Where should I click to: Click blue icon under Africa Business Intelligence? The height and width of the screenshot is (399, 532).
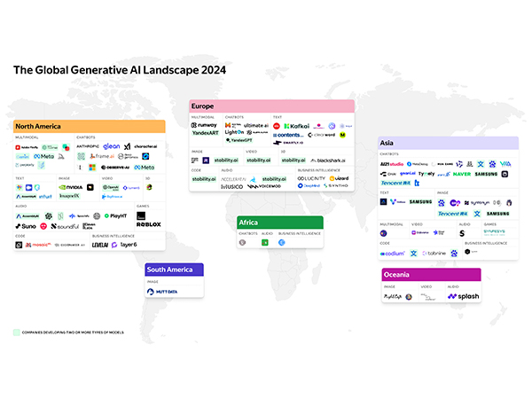coord(282,243)
